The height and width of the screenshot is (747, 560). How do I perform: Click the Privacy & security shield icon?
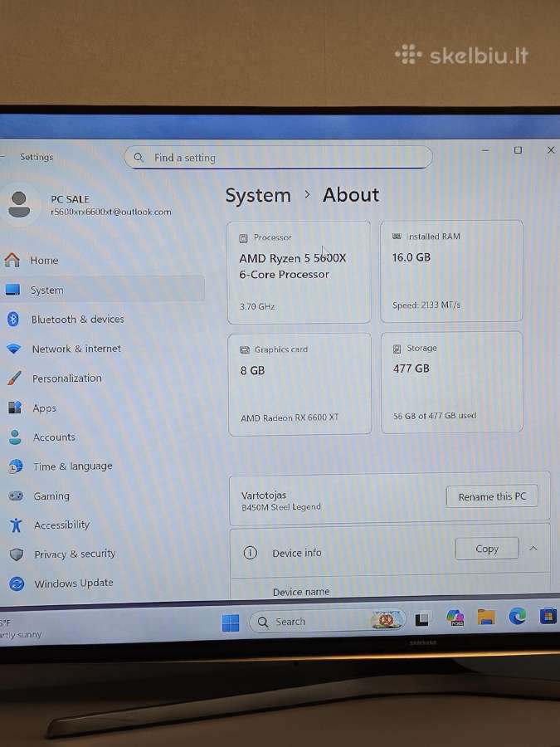pyautogui.click(x=17, y=554)
